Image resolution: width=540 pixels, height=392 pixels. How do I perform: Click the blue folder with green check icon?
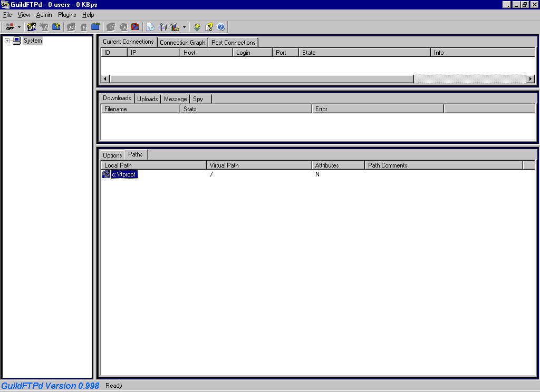95,27
